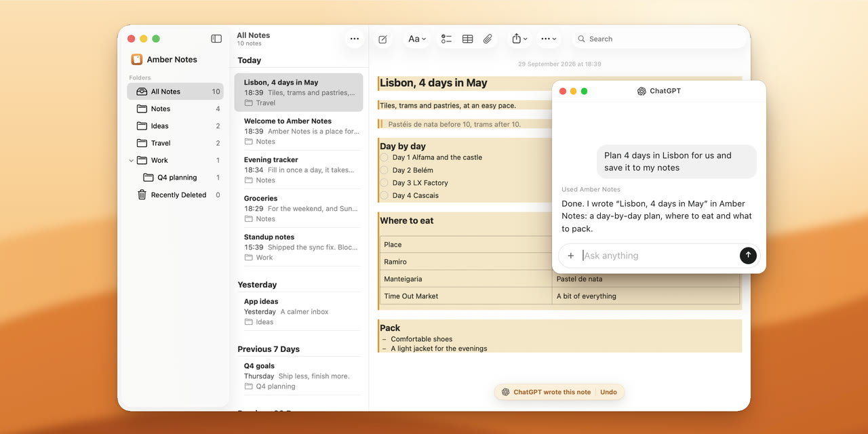
Task: Open the Ideas folder in sidebar
Action: (175, 126)
